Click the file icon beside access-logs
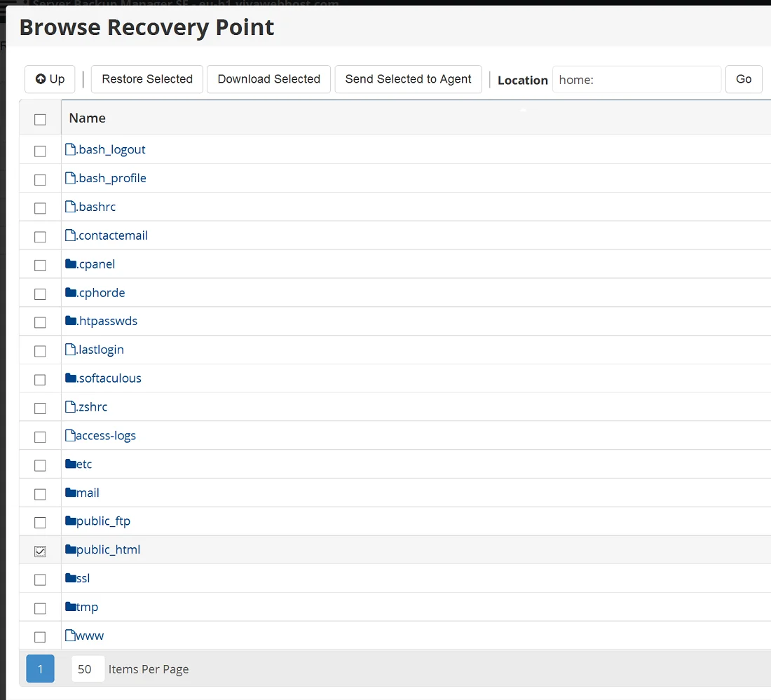The height and width of the screenshot is (700, 771). (x=68, y=434)
